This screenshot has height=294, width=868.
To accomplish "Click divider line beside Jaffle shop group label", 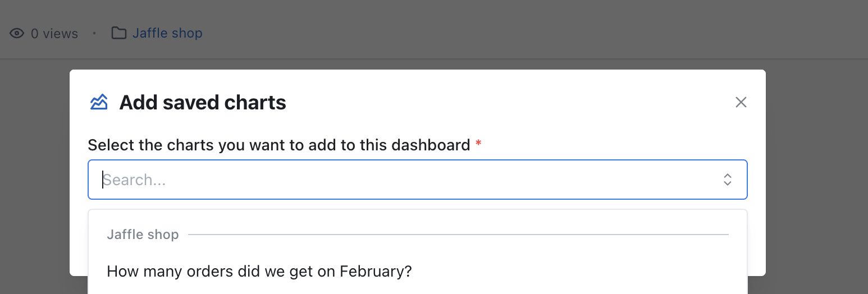I will pyautogui.click(x=458, y=235).
